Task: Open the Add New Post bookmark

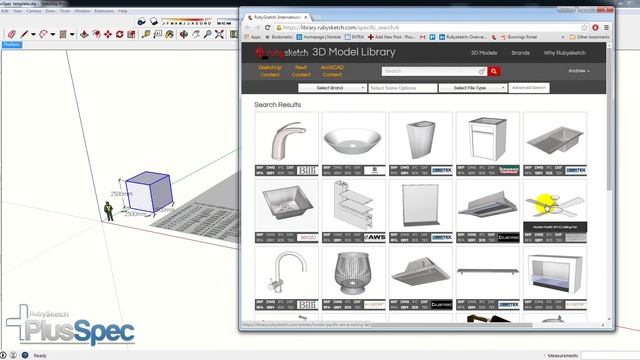Action: [x=391, y=37]
